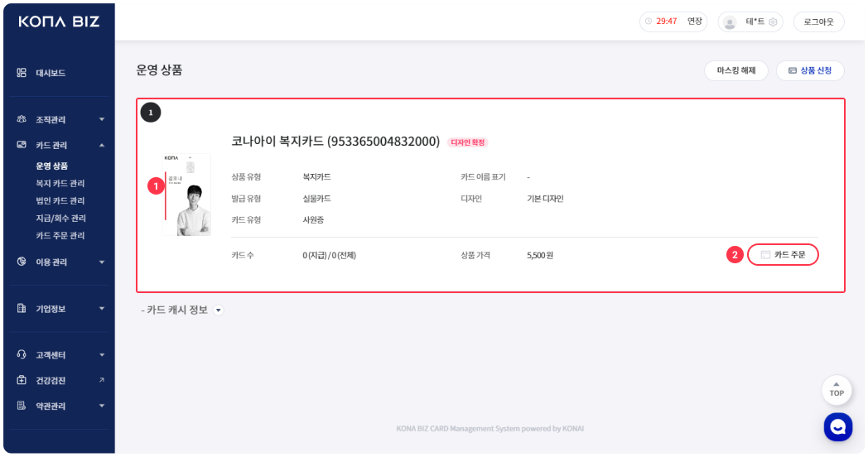Click the 고객센터 headset icon
Image resolution: width=868 pixels, height=457 pixels.
(22, 354)
